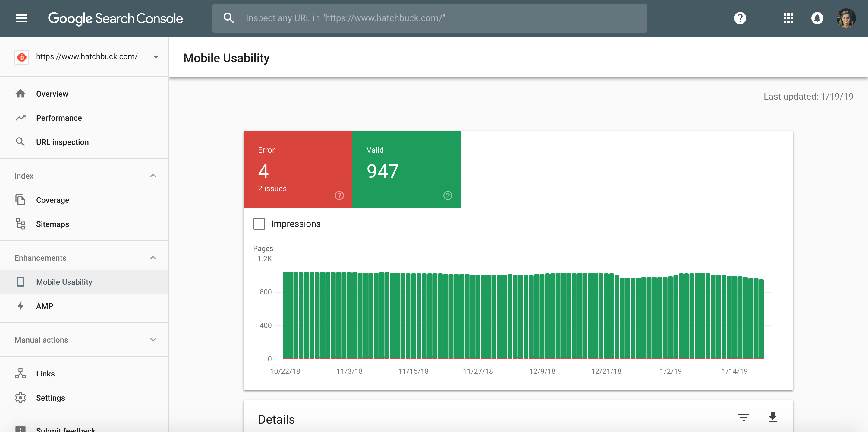
Task: Click the AMP lightning bolt icon
Action: (20, 306)
